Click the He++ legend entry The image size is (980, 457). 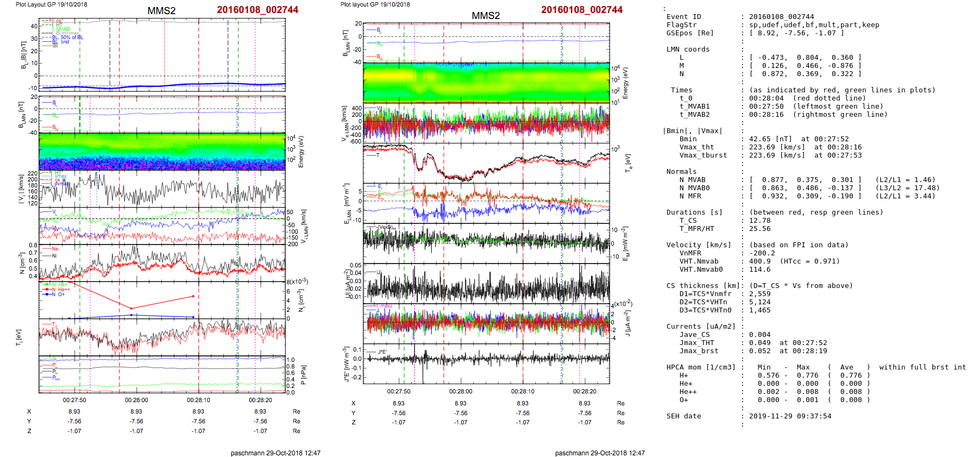pos(60,290)
